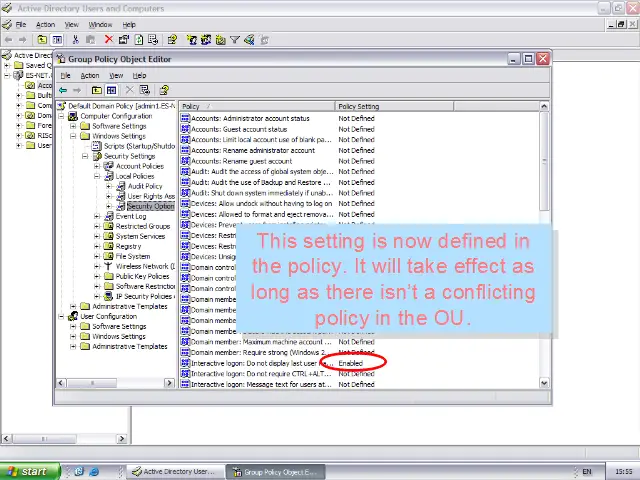This screenshot has width=640, height=480.
Task: Click Group Policy Object Editor taskbar button
Action: [x=276, y=472]
